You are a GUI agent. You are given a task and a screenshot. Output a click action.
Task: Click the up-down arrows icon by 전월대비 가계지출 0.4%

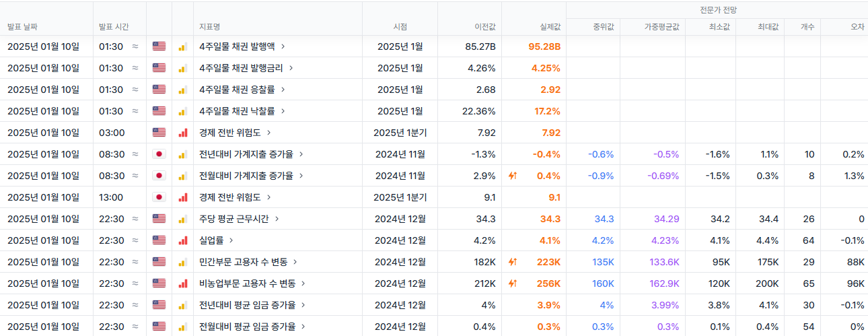pos(513,176)
